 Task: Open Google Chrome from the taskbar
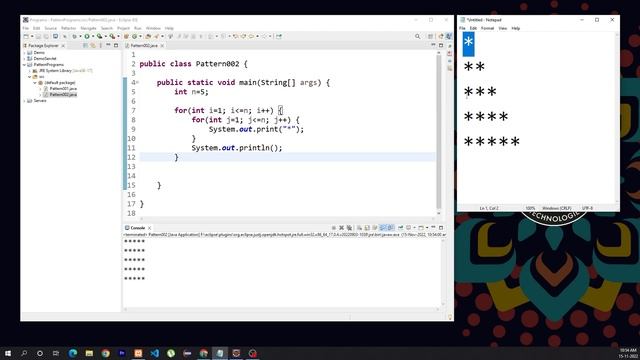105,353
